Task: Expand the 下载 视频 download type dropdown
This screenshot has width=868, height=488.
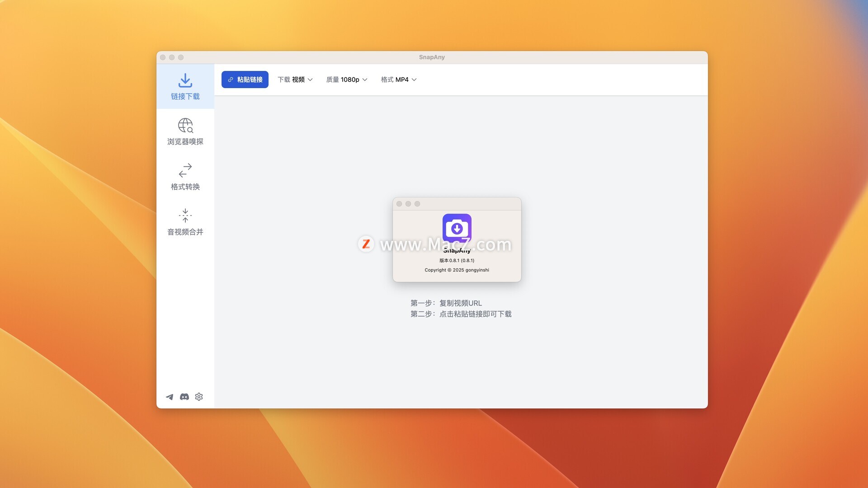Action: 295,80
